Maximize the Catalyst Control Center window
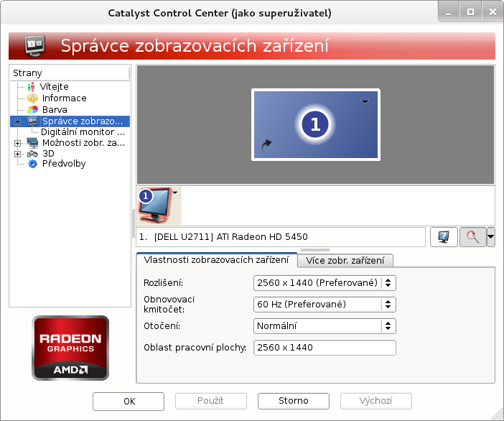504x421 pixels. click(x=470, y=12)
